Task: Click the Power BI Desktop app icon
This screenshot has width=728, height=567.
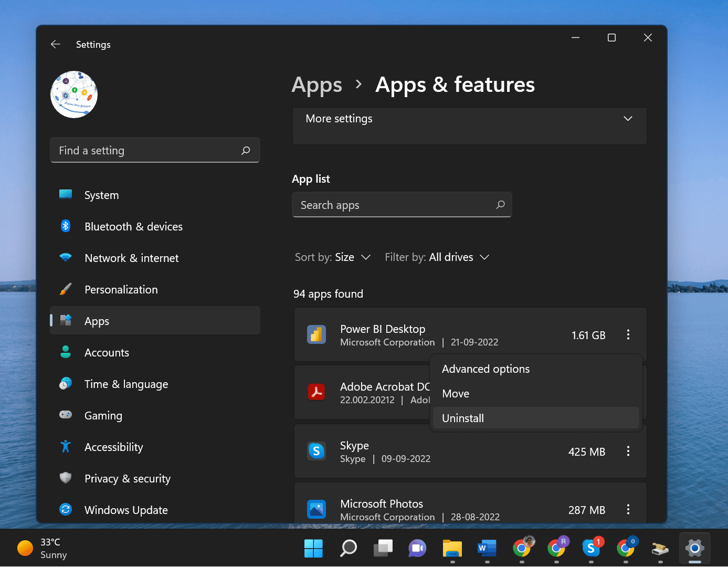Action: tap(316, 335)
